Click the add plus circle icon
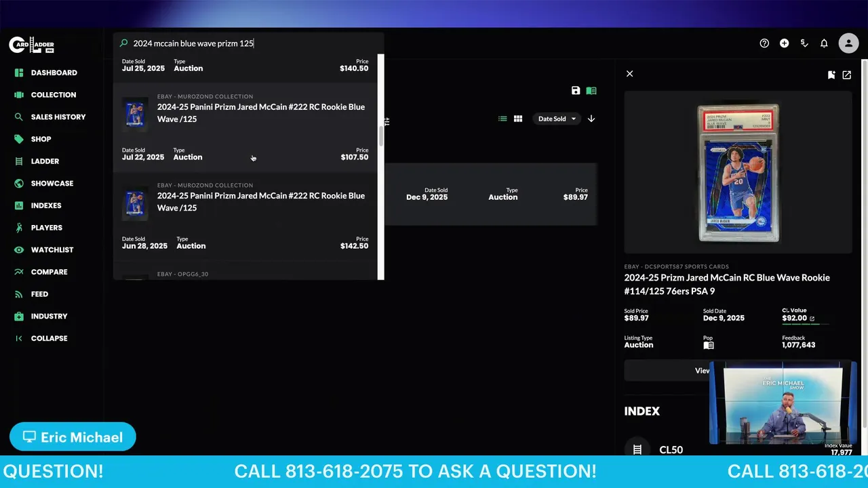 pos(784,43)
